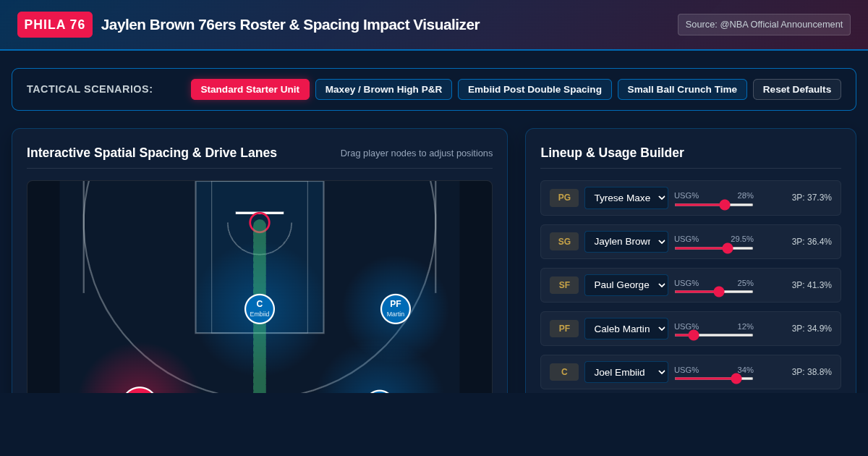
Task: Adjust Tyrese Maxey's USG% slider
Action: point(714,205)
